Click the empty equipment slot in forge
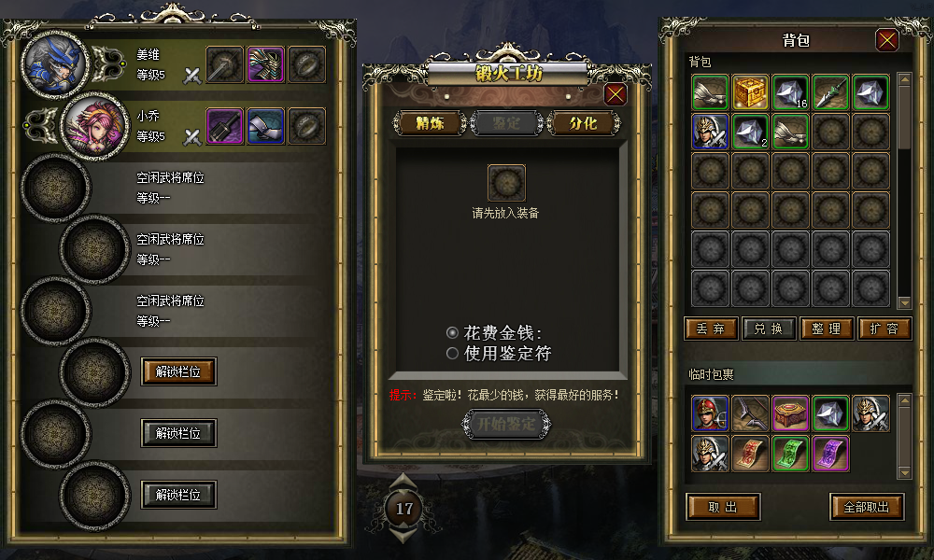The height and width of the screenshot is (560, 934). [x=506, y=183]
